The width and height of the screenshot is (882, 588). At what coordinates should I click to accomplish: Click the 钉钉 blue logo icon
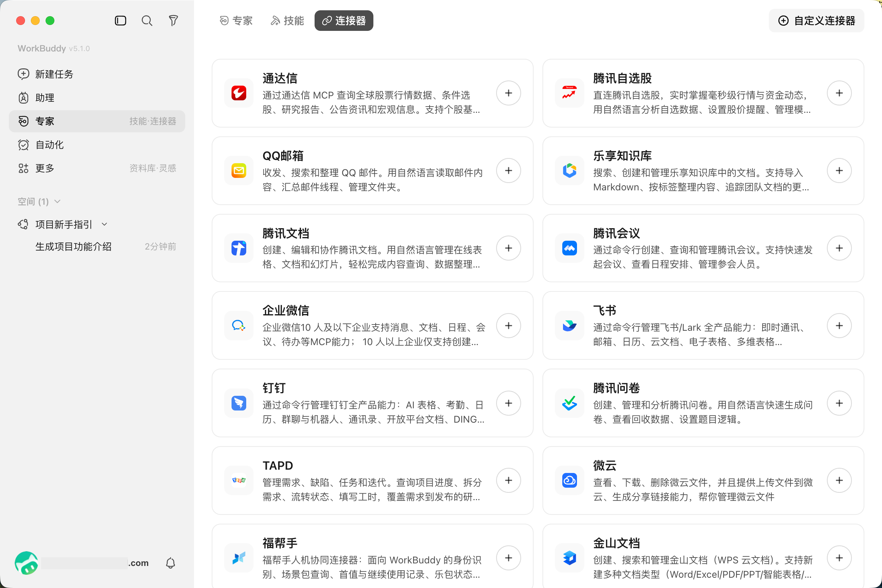coord(239,403)
